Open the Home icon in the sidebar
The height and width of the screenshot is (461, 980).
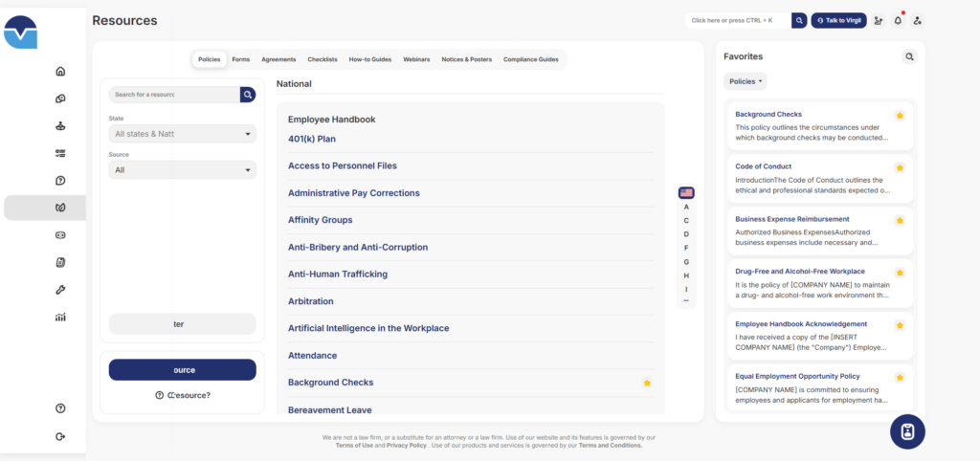pos(60,71)
